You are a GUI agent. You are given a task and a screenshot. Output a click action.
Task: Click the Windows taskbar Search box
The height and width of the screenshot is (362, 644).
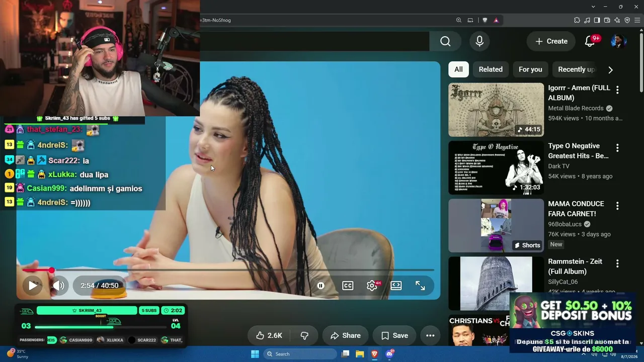point(300,354)
